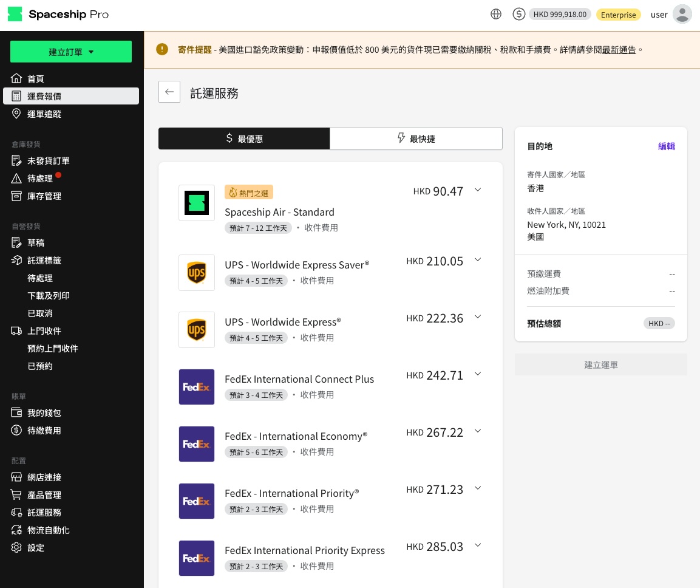Expand FedEx International Economy chevron
This screenshot has width=700, height=588.
478,431
